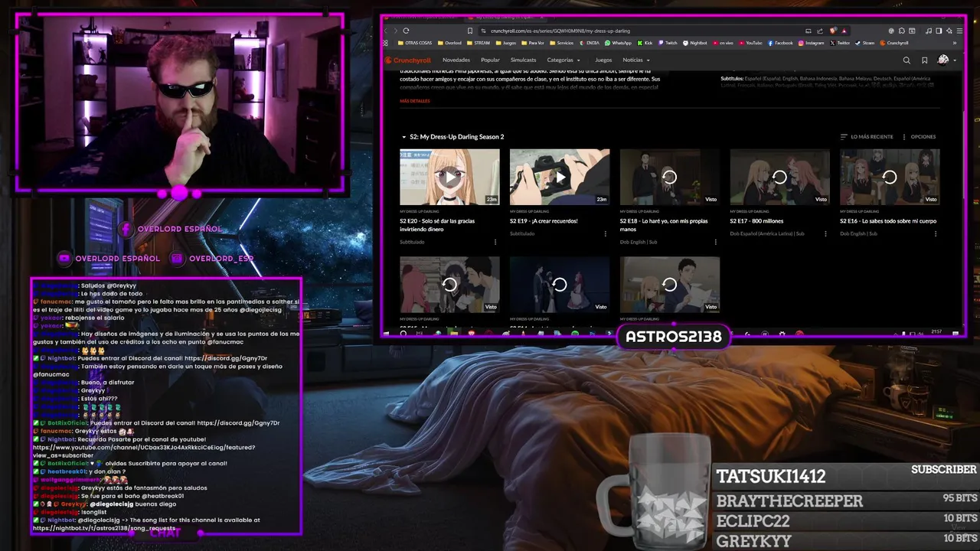Open the Instagram bookmark
This screenshot has height=551, width=980.
[811, 43]
